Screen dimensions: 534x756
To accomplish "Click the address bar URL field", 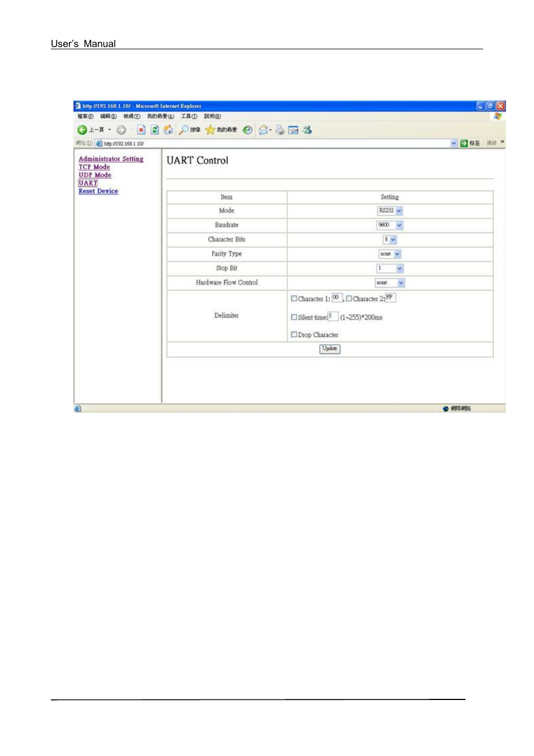I will (x=277, y=143).
